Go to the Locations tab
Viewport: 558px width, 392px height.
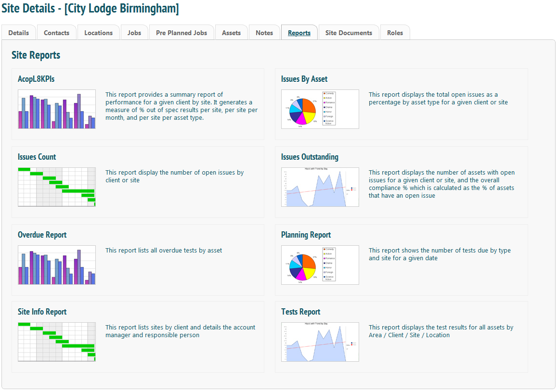(x=98, y=33)
